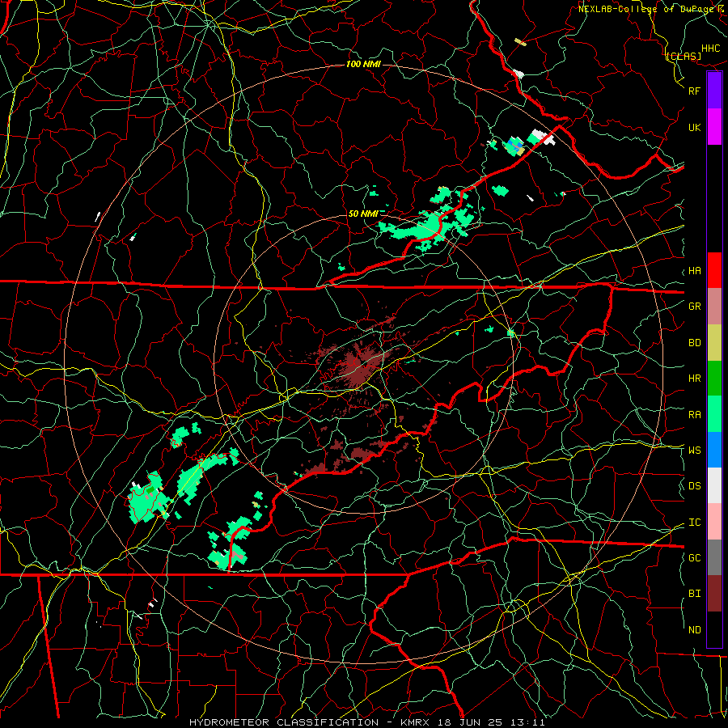The height and width of the screenshot is (728, 728).
Task: Click the RF purple legend swatch
Action: 714,91
